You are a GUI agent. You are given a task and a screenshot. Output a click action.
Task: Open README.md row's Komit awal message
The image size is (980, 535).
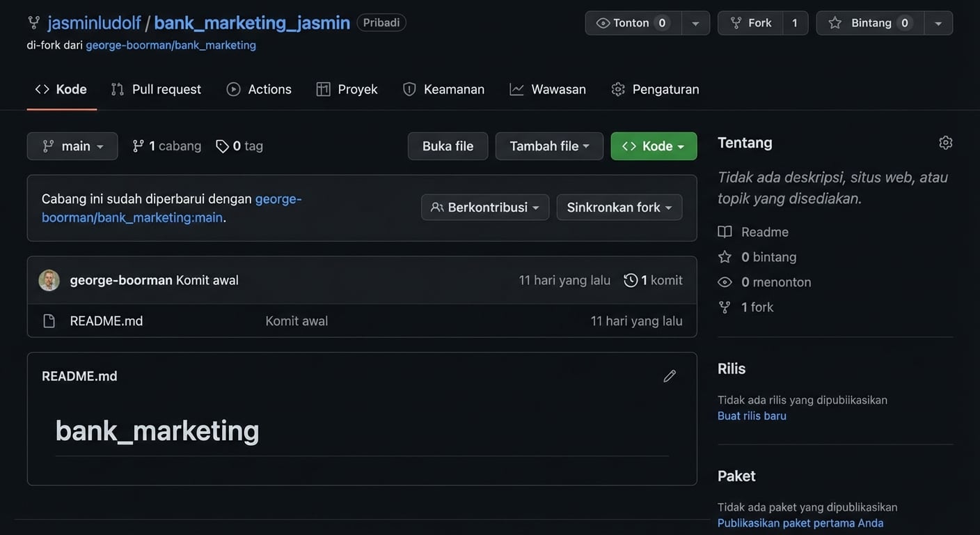click(297, 321)
